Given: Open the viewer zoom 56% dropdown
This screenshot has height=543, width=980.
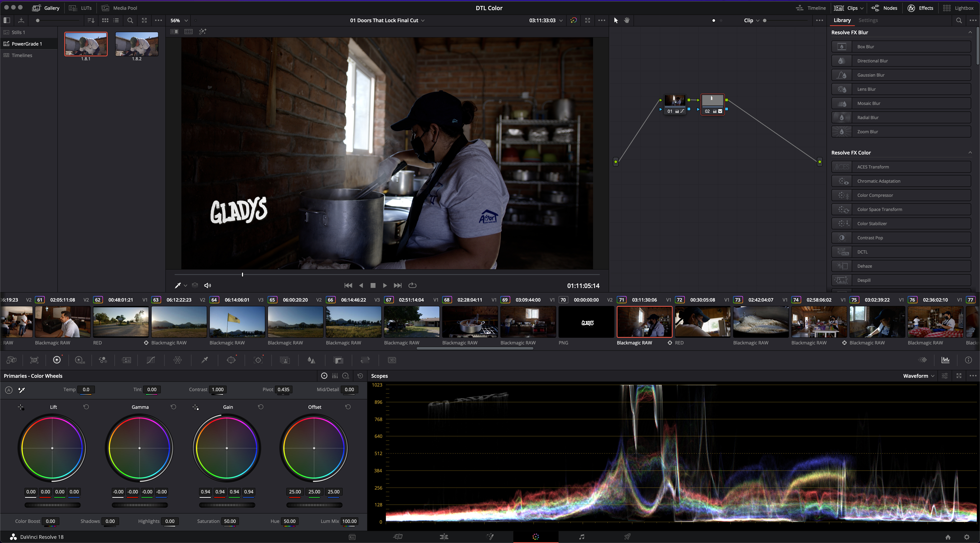Looking at the screenshot, I should click(179, 20).
